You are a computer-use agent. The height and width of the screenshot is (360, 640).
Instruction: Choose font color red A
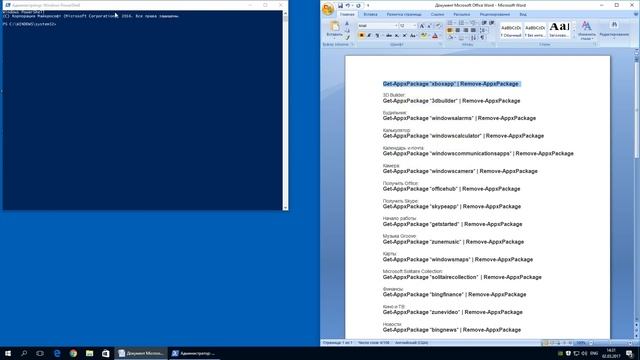(436, 36)
